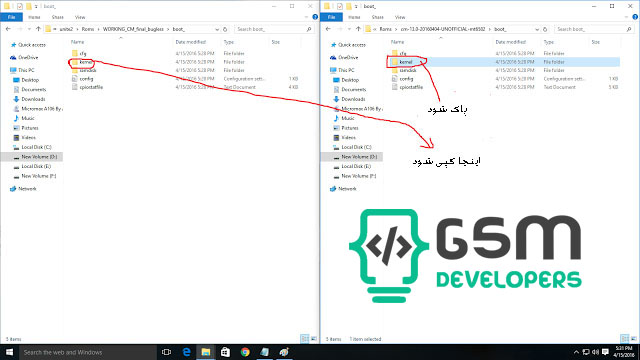Select Quick access in left window sidebar

[29, 45]
